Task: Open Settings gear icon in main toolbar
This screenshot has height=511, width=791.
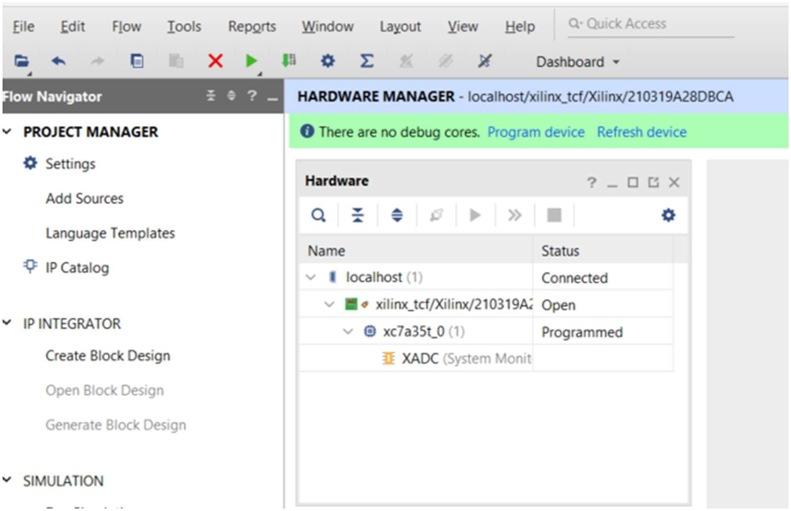Action: tap(327, 61)
